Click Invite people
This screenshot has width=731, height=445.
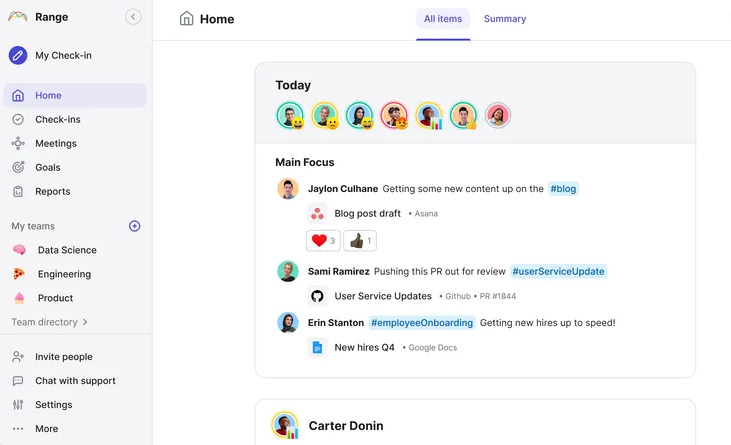point(64,357)
